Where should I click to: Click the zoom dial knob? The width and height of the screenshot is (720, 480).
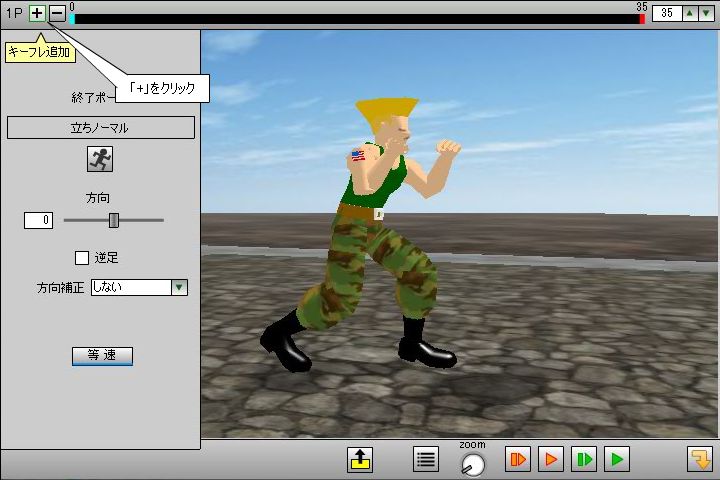[472, 464]
